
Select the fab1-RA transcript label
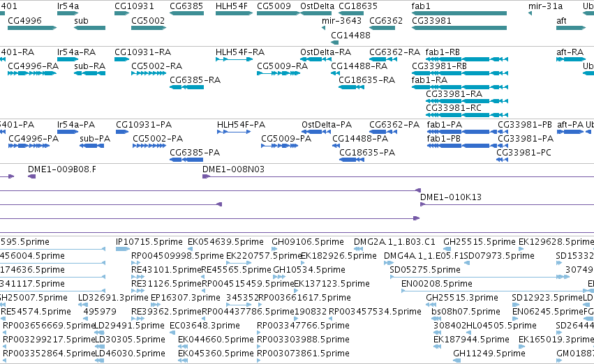[429, 79]
